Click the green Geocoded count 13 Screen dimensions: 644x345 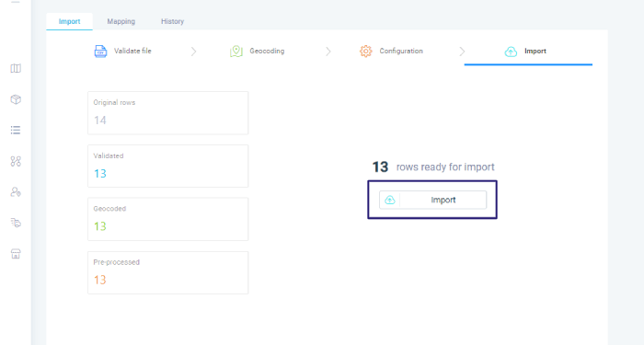[99, 226]
